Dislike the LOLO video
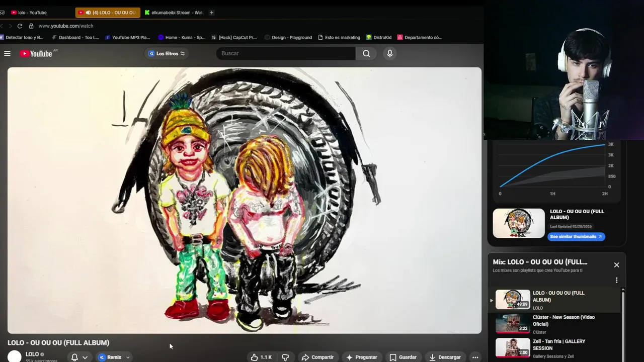 [x=285, y=357]
